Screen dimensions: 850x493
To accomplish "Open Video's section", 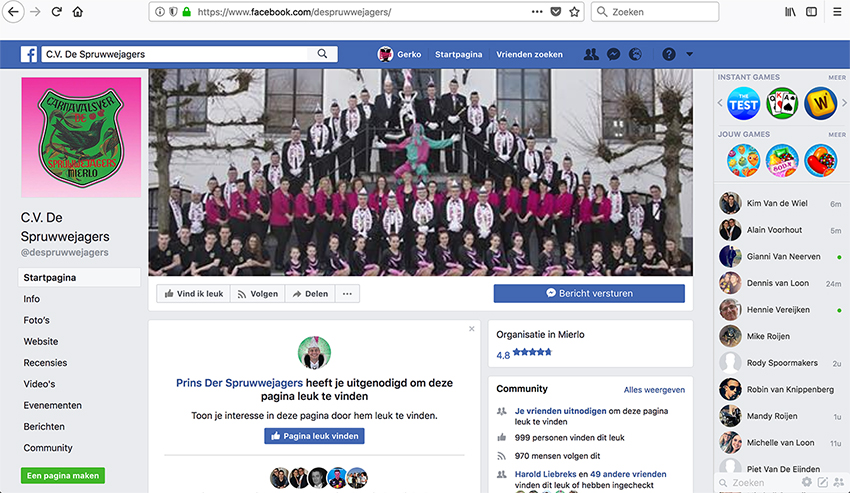I will 39,383.
